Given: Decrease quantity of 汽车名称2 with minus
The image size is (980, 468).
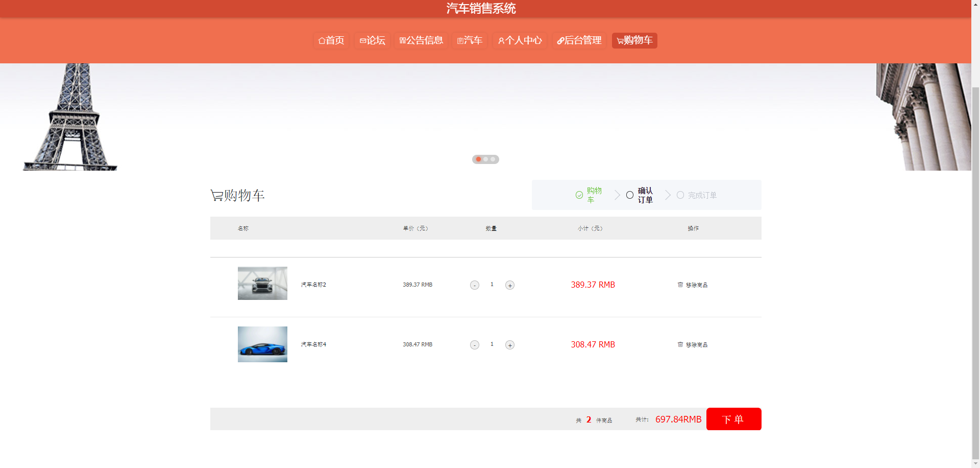Looking at the screenshot, I should click(x=474, y=285).
